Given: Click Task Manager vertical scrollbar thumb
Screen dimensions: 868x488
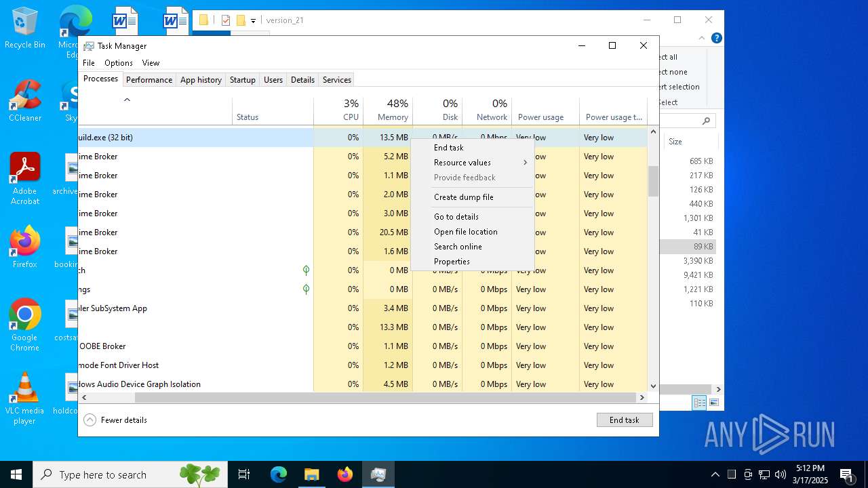Looking at the screenshot, I should (x=654, y=181).
